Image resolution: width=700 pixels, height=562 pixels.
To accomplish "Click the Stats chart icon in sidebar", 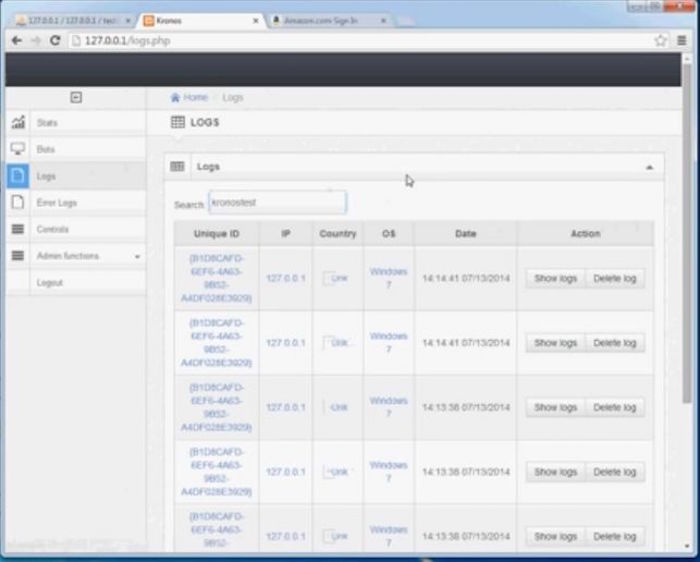I will [18, 123].
